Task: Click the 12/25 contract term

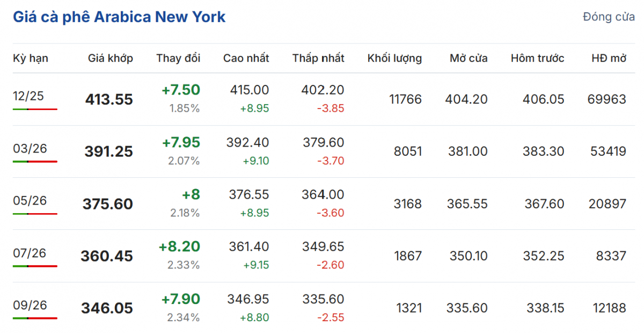Action: point(28,96)
